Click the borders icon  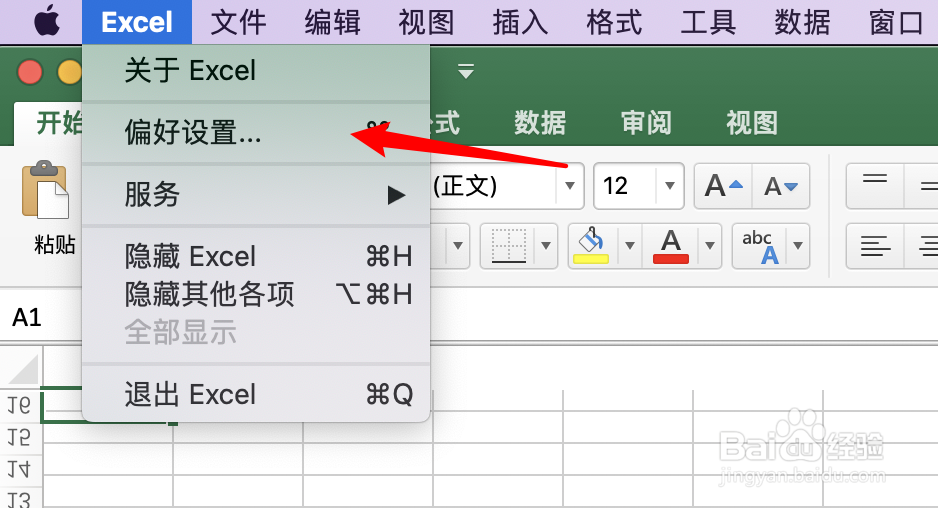[508, 246]
